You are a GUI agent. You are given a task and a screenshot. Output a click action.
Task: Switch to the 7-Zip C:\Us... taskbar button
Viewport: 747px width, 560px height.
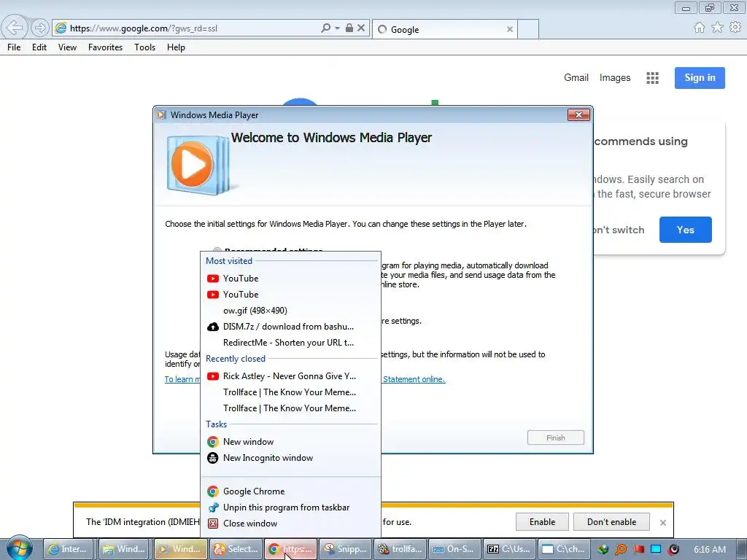509,549
